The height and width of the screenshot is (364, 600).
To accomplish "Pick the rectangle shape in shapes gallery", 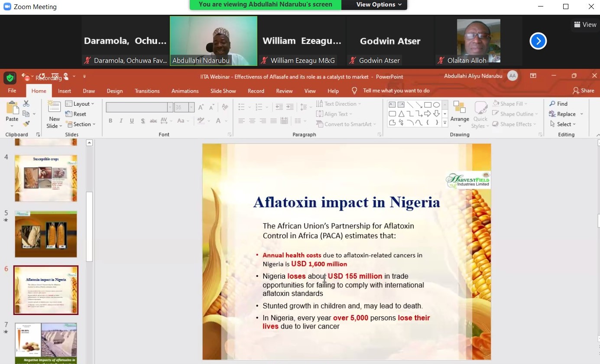I will point(428,105).
